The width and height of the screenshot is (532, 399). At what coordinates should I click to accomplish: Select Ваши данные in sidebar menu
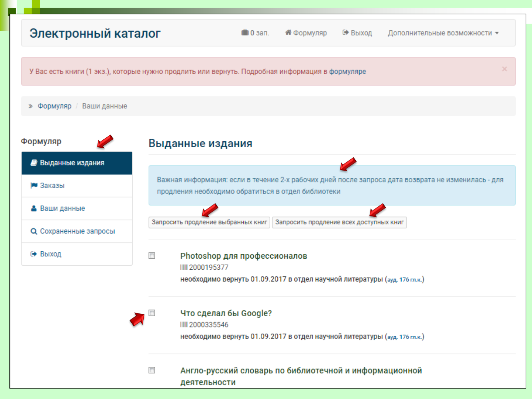coord(77,208)
